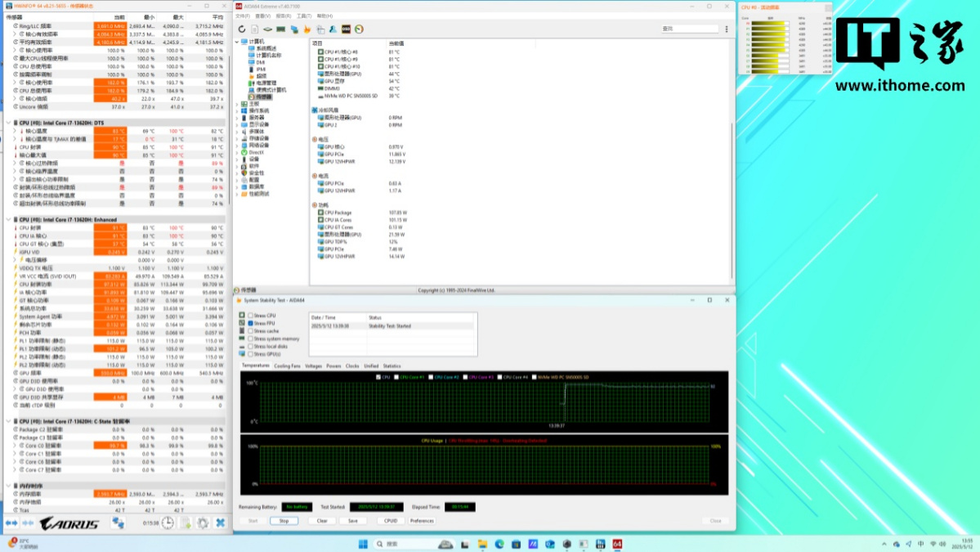
Task: Switch to the Cooling Fans tab
Action: click(287, 366)
